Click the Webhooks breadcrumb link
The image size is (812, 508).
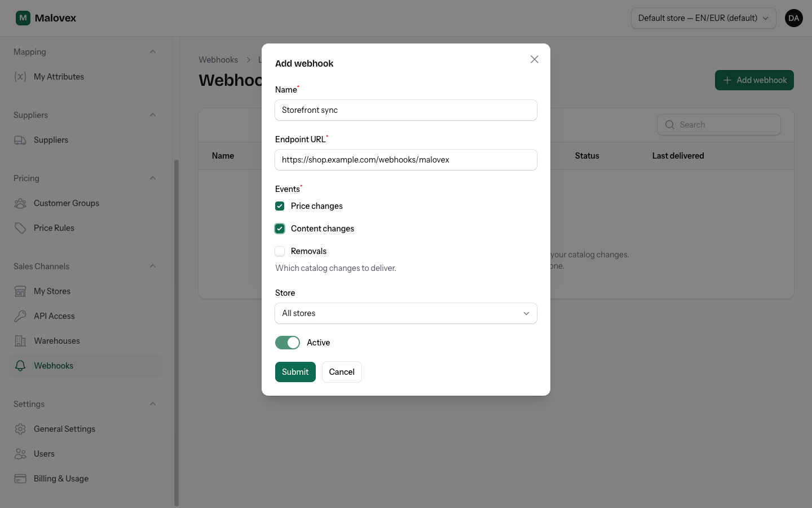218,60
